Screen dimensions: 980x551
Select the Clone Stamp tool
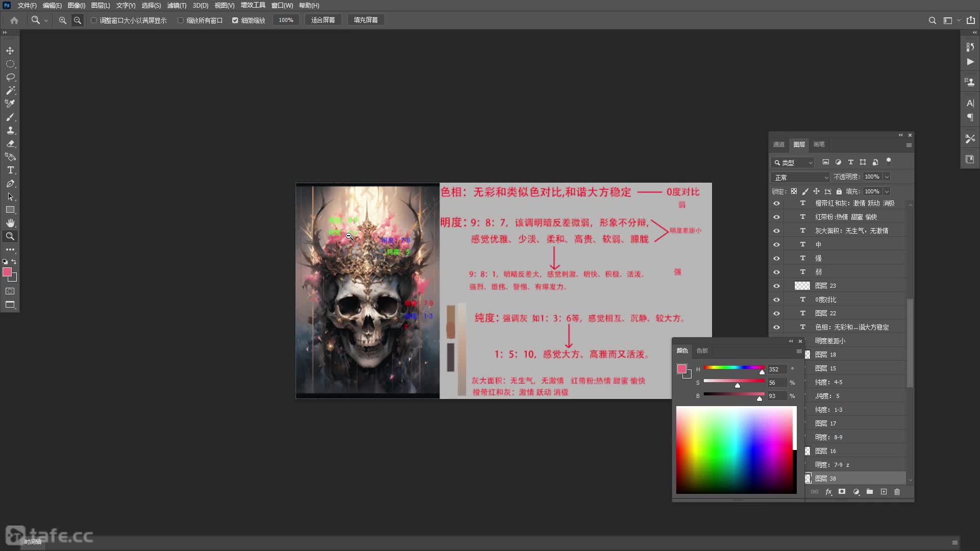(x=10, y=130)
